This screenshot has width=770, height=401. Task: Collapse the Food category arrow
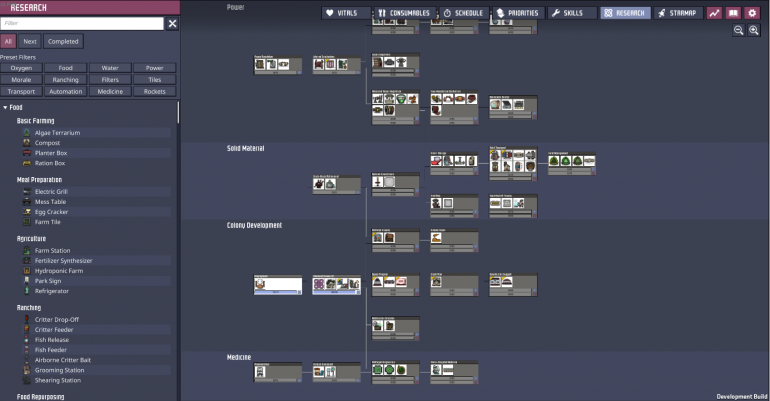5,107
